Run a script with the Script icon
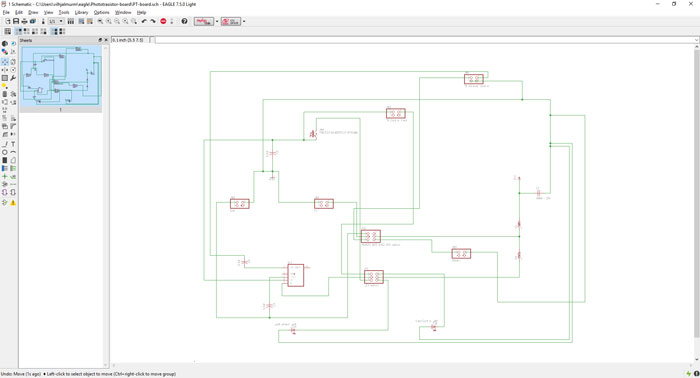 point(81,21)
